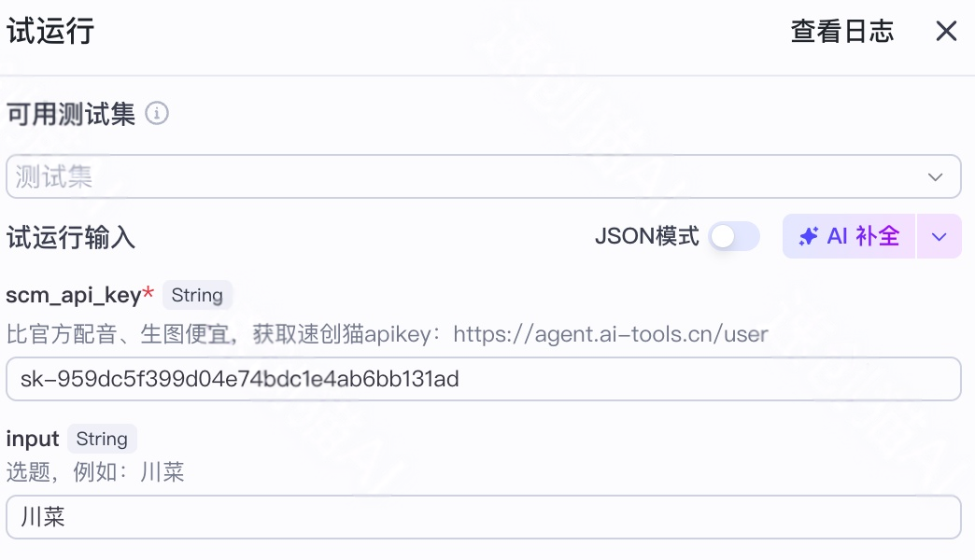The height and width of the screenshot is (560, 975).
Task: Close the 试运行 panel
Action: [x=946, y=32]
